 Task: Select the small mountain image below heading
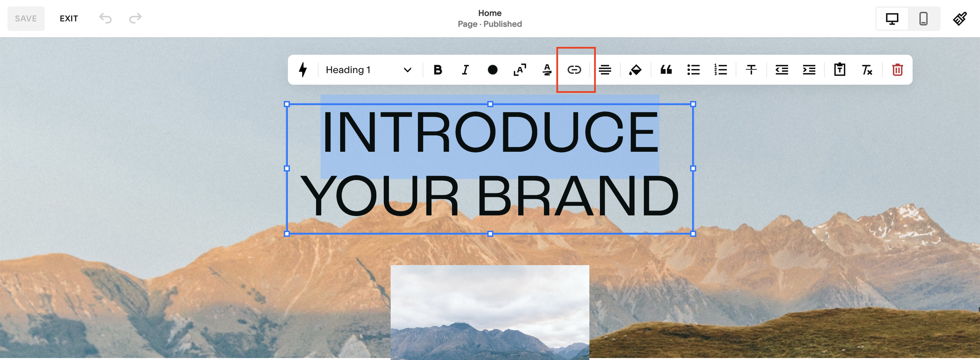(x=490, y=312)
